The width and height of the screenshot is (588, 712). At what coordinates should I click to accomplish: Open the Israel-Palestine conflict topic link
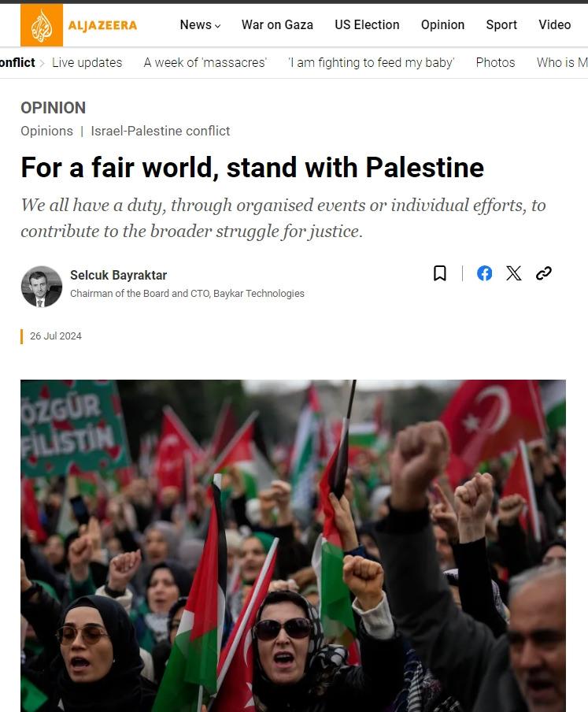click(x=160, y=131)
